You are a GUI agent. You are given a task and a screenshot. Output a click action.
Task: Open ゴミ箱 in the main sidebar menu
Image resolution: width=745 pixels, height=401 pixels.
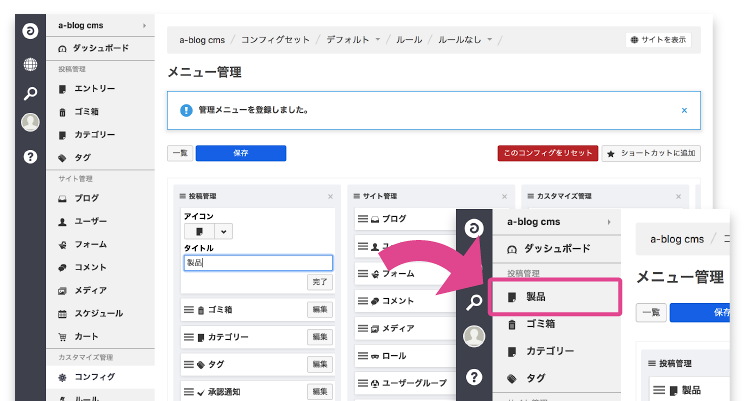tap(100, 112)
